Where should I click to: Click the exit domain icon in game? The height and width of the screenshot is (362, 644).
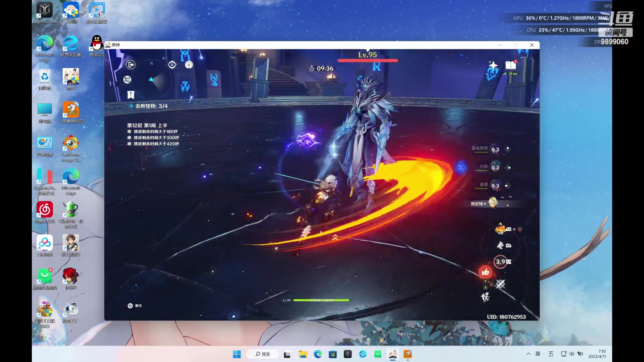click(130, 65)
